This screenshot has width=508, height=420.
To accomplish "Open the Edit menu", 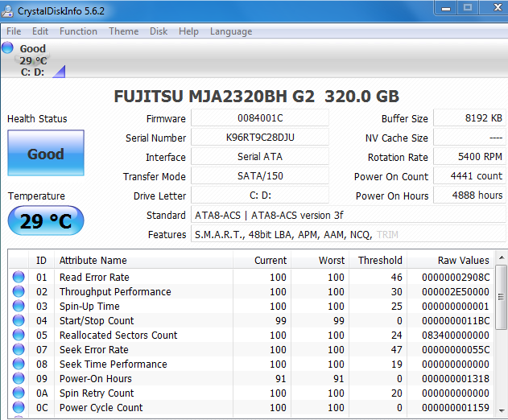I will (39, 31).
